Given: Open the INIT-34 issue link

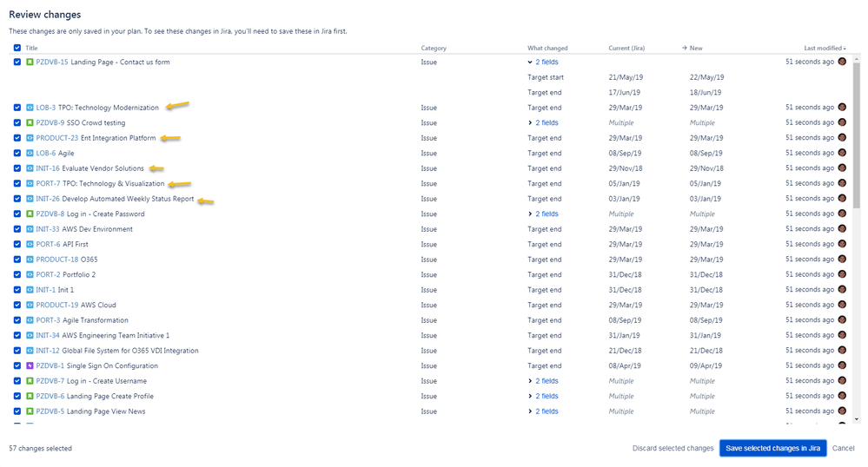Looking at the screenshot, I should click(48, 335).
